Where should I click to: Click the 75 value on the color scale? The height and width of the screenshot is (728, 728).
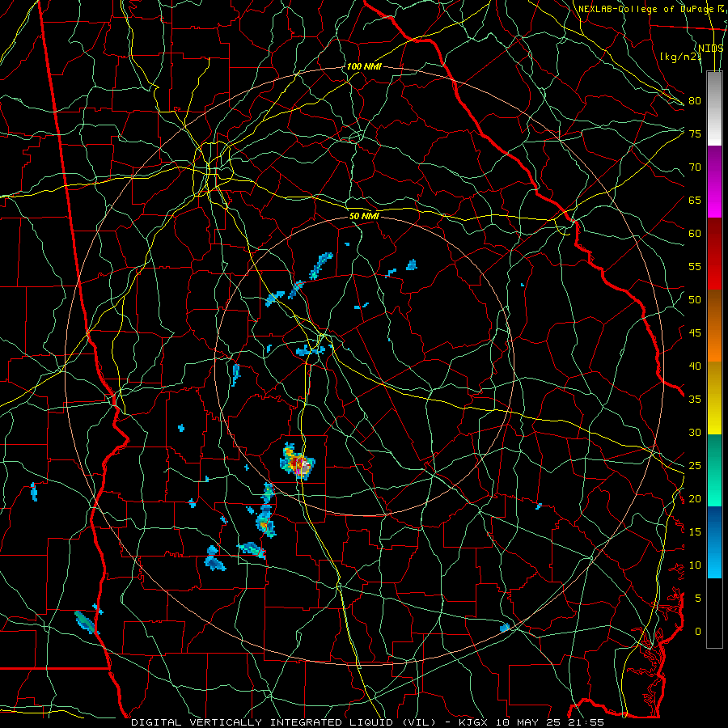[695, 133]
